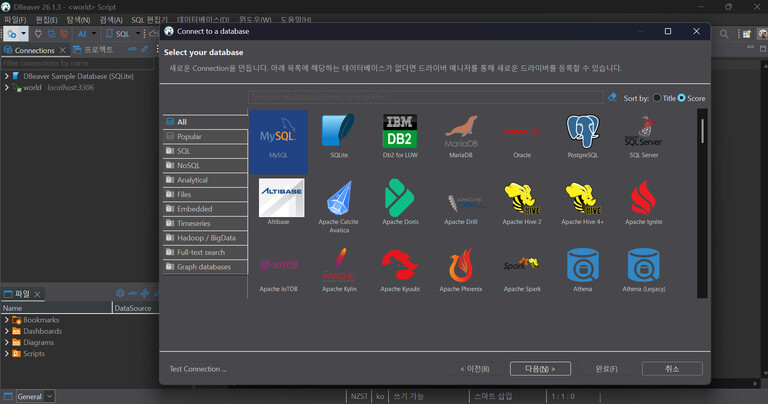Open the AI assistant toolbar button
Image resolution: width=768 pixels, height=404 pixels.
[82, 34]
